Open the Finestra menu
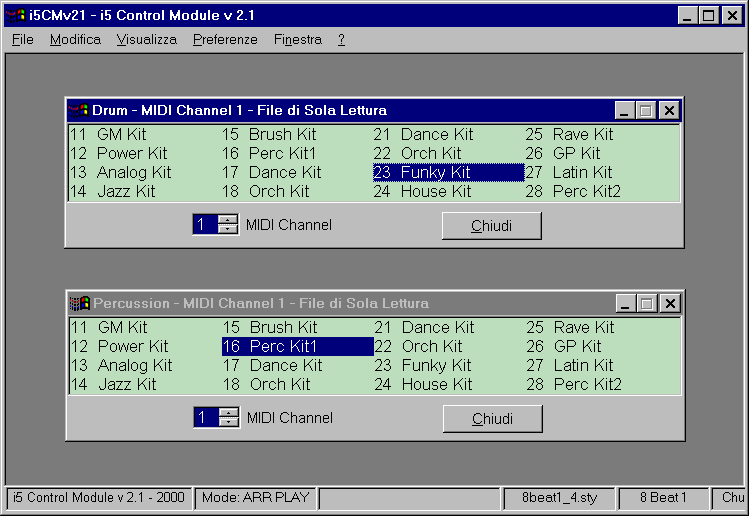The height and width of the screenshot is (516, 749). click(297, 40)
